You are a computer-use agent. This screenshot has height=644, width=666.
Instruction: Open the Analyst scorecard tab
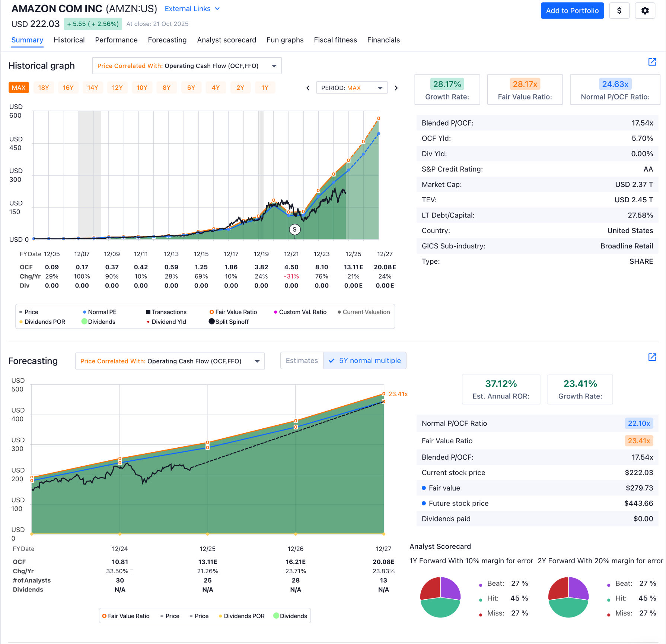[226, 40]
